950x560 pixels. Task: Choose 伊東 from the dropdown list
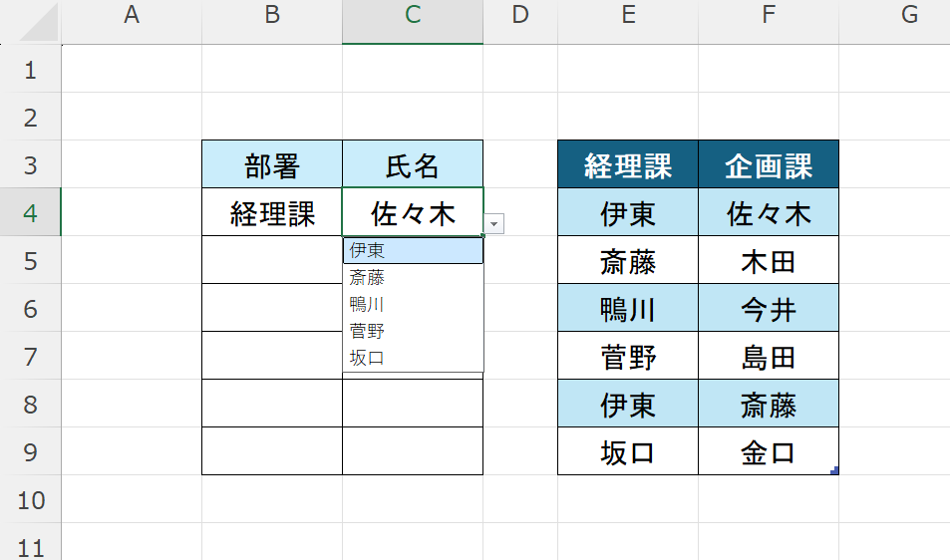(x=413, y=251)
